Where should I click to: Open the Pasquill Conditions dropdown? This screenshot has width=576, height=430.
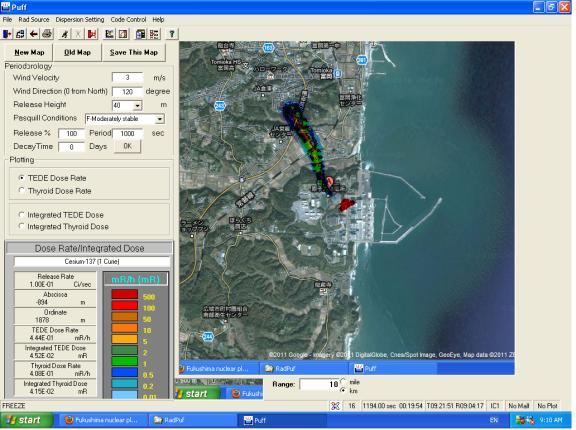pos(159,119)
